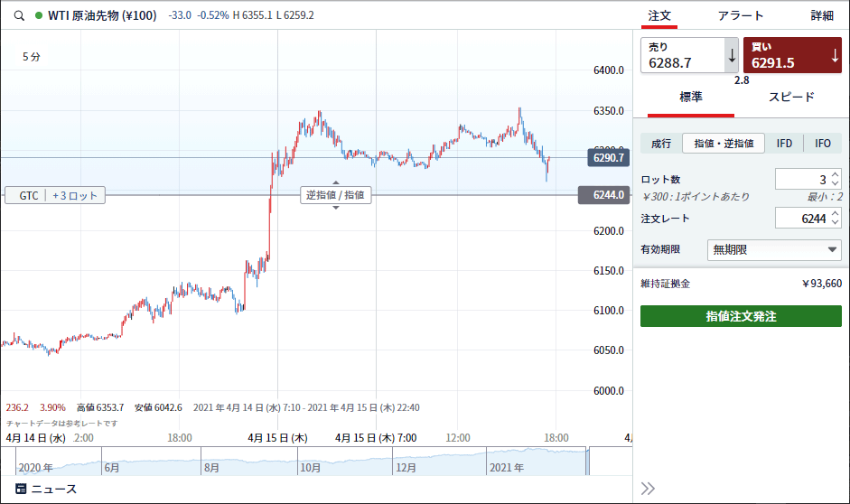Choose IFO order type
Image resolution: width=850 pixels, height=504 pixels.
[x=822, y=144]
